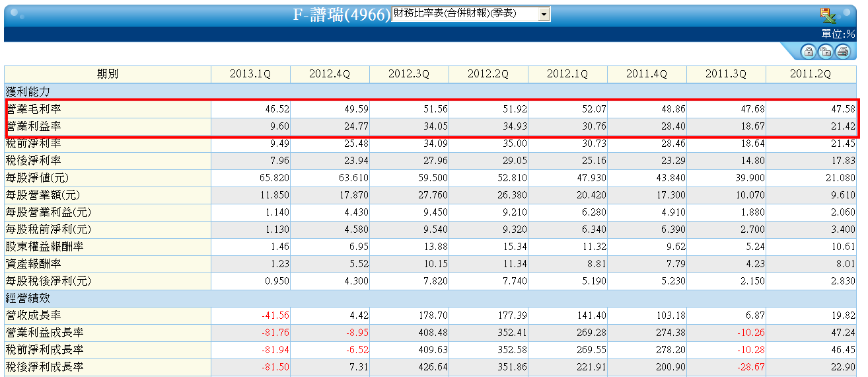This screenshot has height=377, width=868.
Task: Click the 23.94 after-tax margin value
Action: (x=357, y=160)
